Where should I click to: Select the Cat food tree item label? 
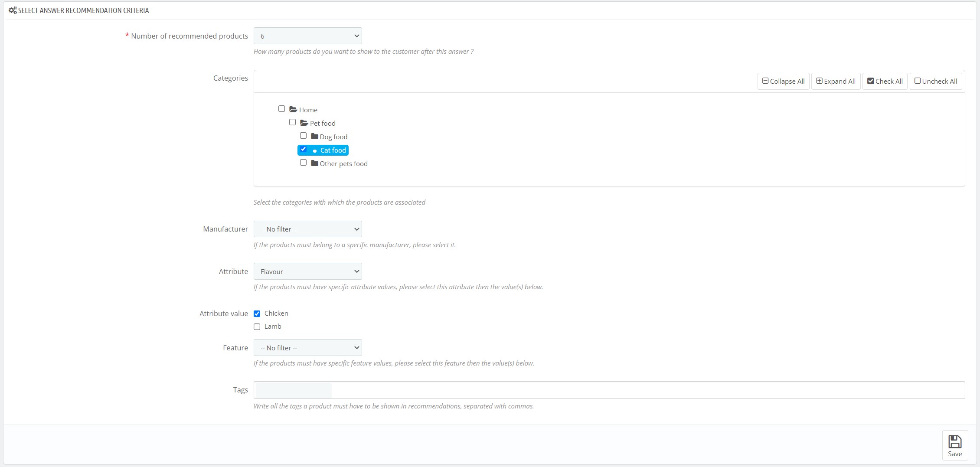pyautogui.click(x=333, y=150)
